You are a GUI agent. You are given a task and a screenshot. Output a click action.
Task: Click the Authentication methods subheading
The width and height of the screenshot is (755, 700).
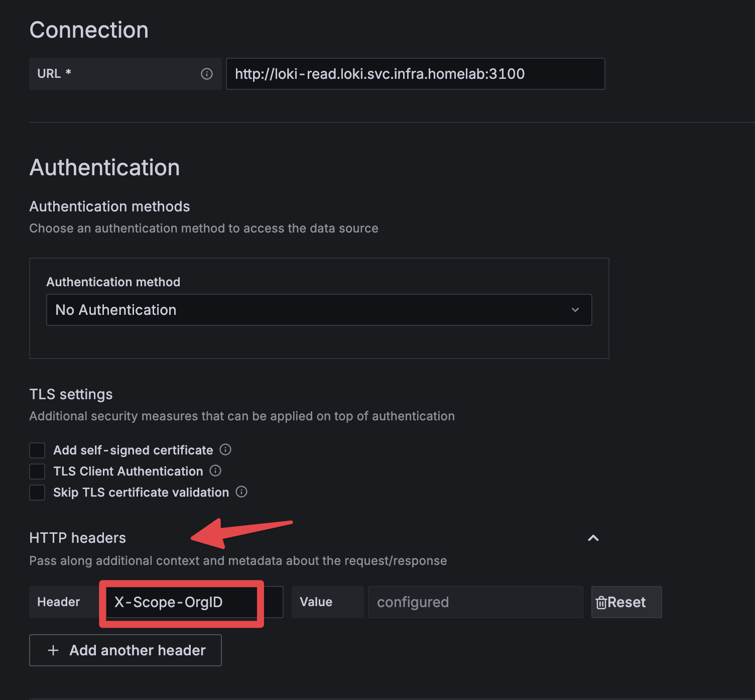coord(109,206)
